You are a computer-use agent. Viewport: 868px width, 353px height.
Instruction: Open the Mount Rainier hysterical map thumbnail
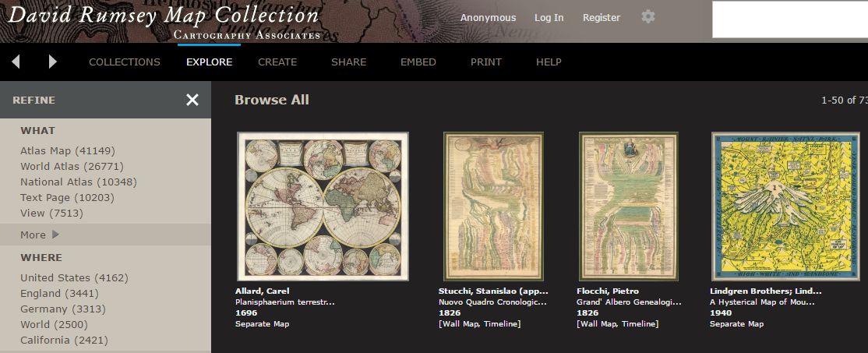[x=785, y=207]
